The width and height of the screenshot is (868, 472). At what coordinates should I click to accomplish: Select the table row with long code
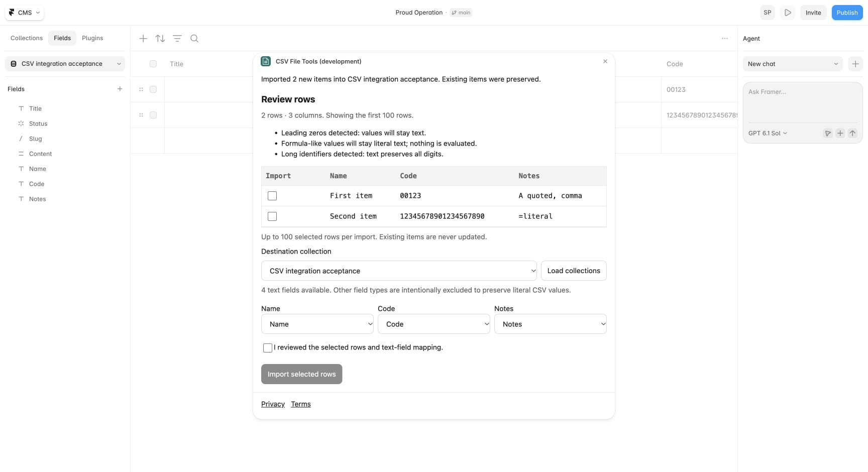[x=153, y=115]
